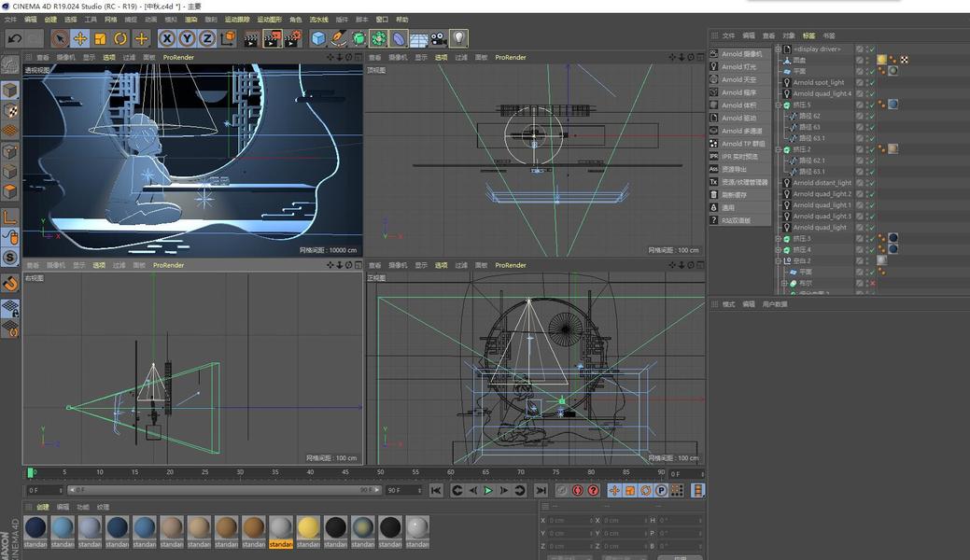Viewport: 970px width, 560px height.
Task: Switch to the 标签 tab in object manager
Action: click(x=808, y=35)
